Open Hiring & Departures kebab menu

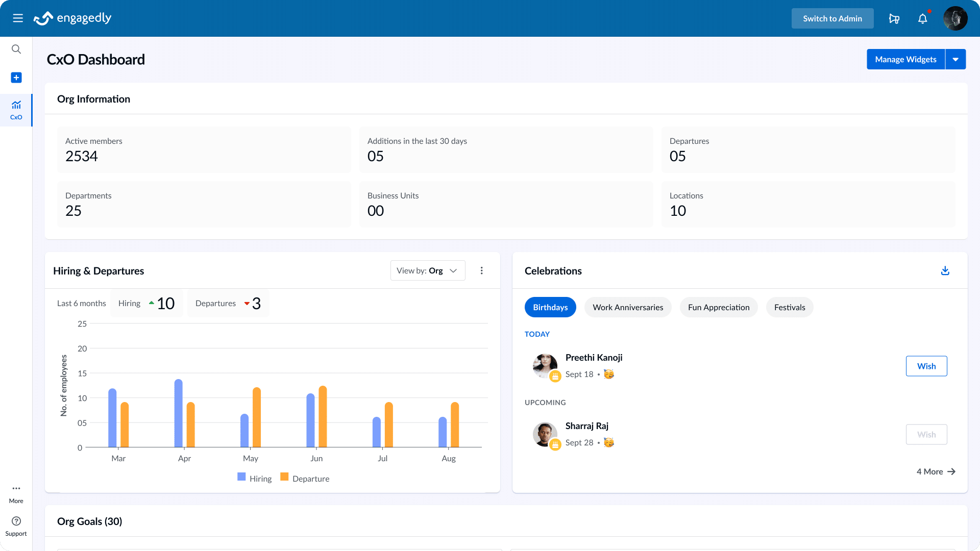pyautogui.click(x=481, y=271)
